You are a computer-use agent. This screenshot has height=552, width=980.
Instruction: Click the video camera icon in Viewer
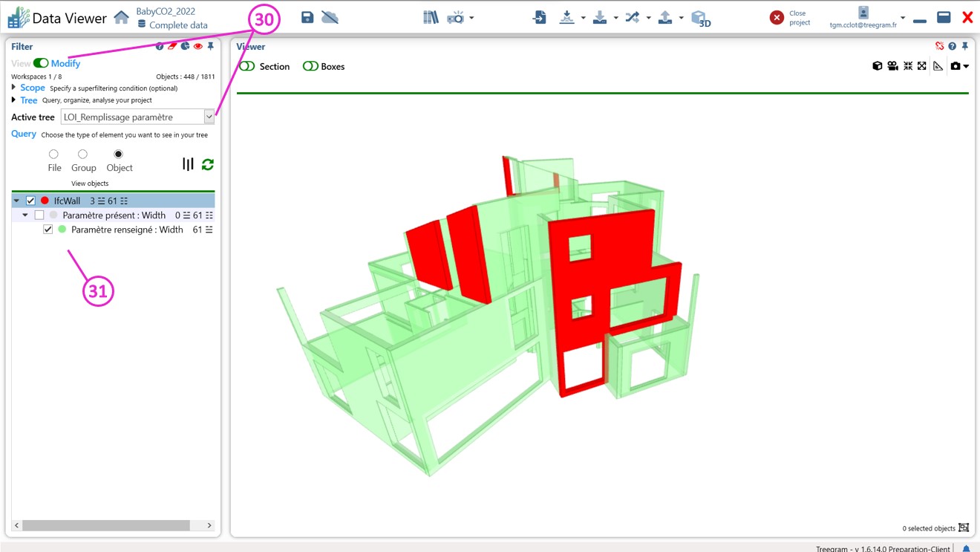tap(892, 66)
